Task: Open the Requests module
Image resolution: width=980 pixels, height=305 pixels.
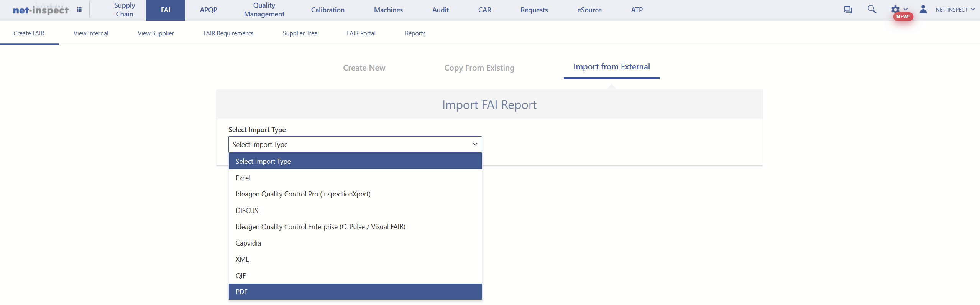Action: click(534, 10)
